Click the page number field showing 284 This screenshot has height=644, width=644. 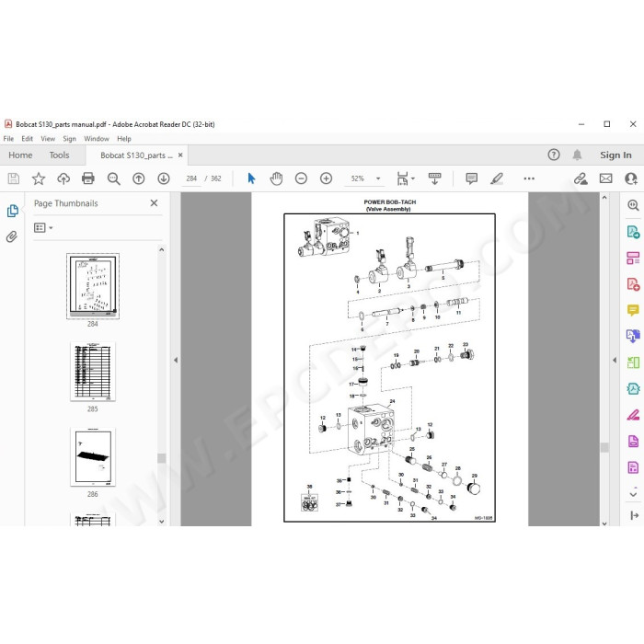tap(191, 178)
